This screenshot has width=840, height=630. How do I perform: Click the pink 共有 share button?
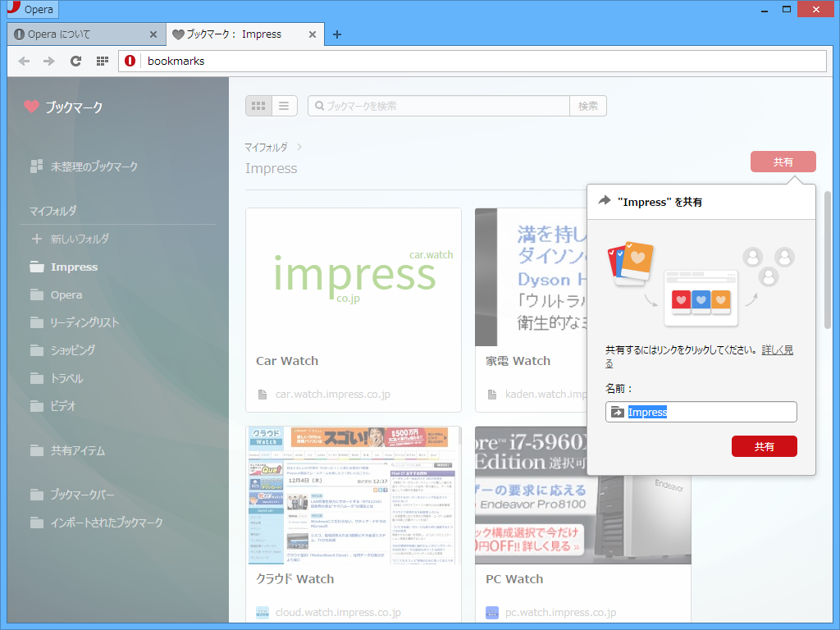coord(783,162)
